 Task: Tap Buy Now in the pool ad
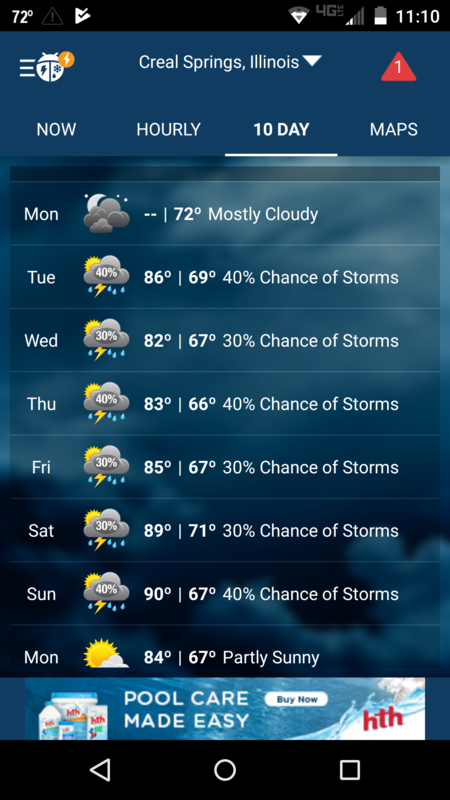point(296,699)
